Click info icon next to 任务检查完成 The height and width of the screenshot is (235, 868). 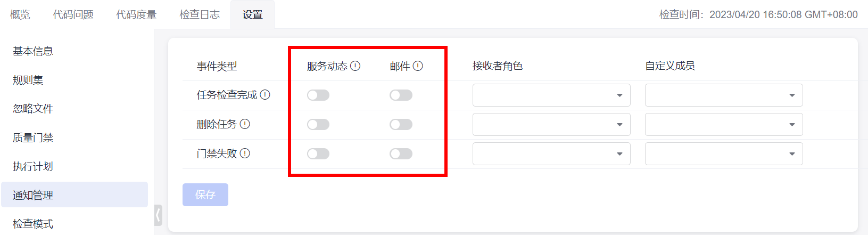(265, 95)
